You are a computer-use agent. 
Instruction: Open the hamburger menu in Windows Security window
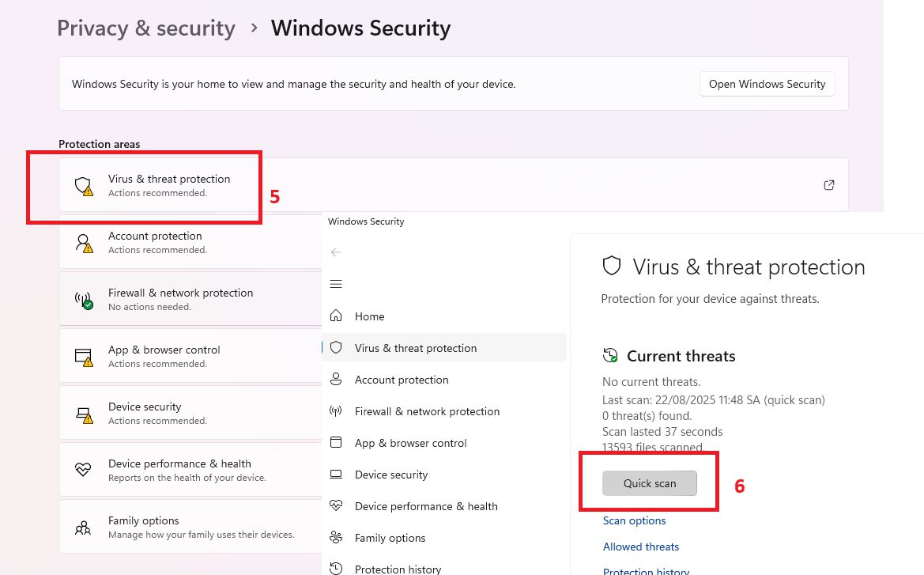coord(336,284)
